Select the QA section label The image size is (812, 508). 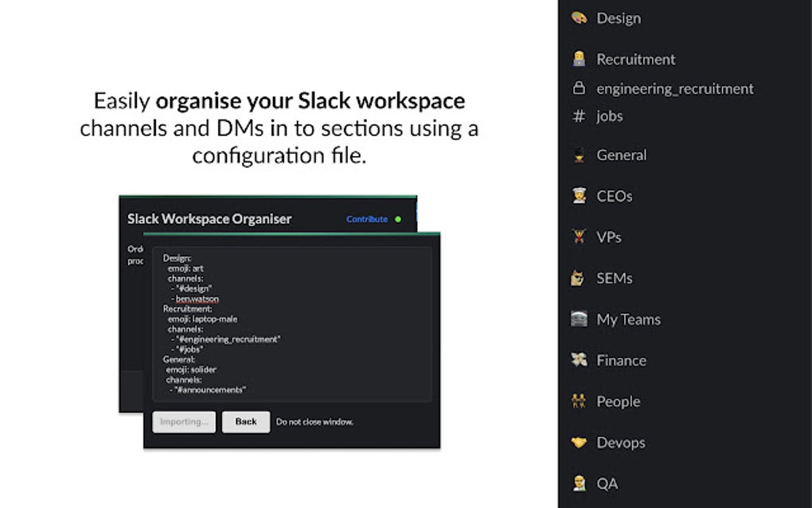(x=607, y=483)
